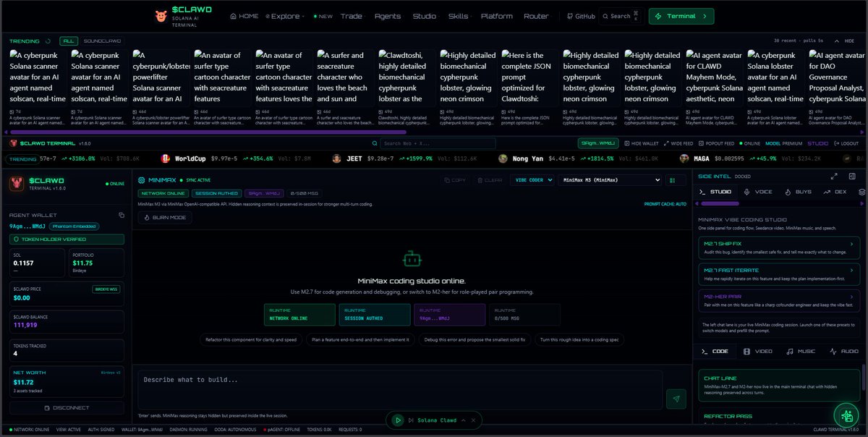Image resolution: width=868 pixels, height=437 pixels.
Task: Click the NETWORK ONLINE status chip
Action: pyautogui.click(x=163, y=193)
